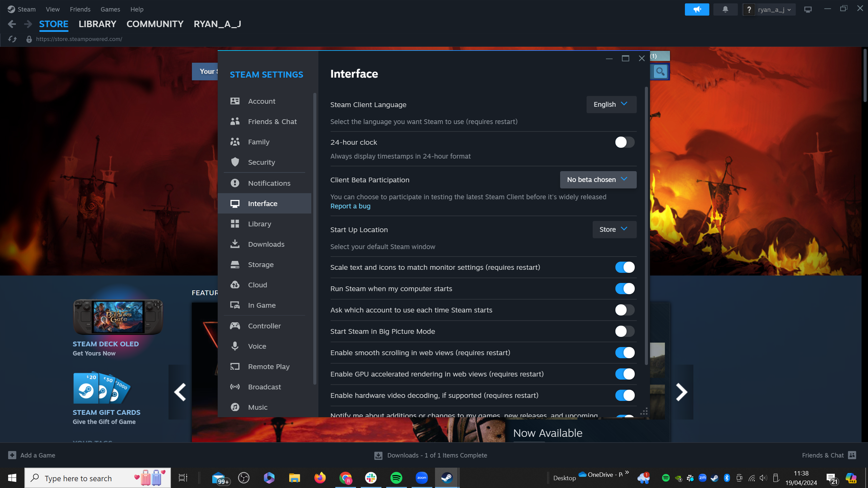The width and height of the screenshot is (868, 488).
Task: Open the announcements megaphone button
Action: click(x=697, y=9)
